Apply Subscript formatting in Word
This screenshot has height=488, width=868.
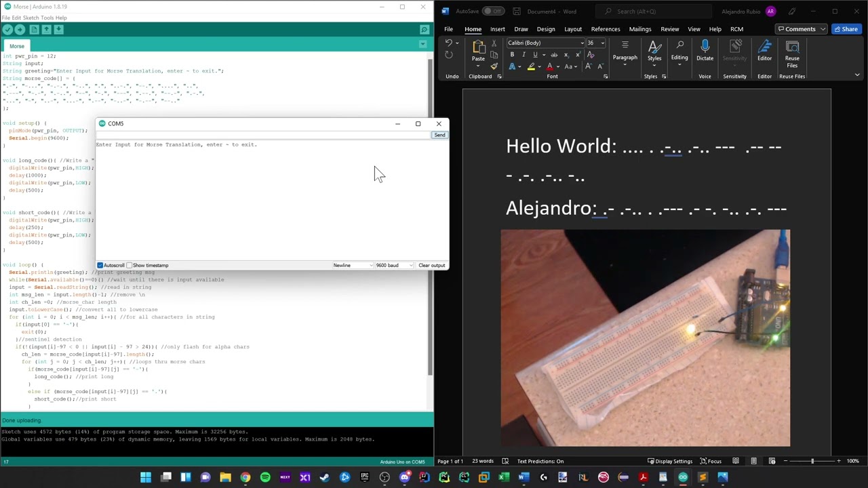[x=566, y=55]
